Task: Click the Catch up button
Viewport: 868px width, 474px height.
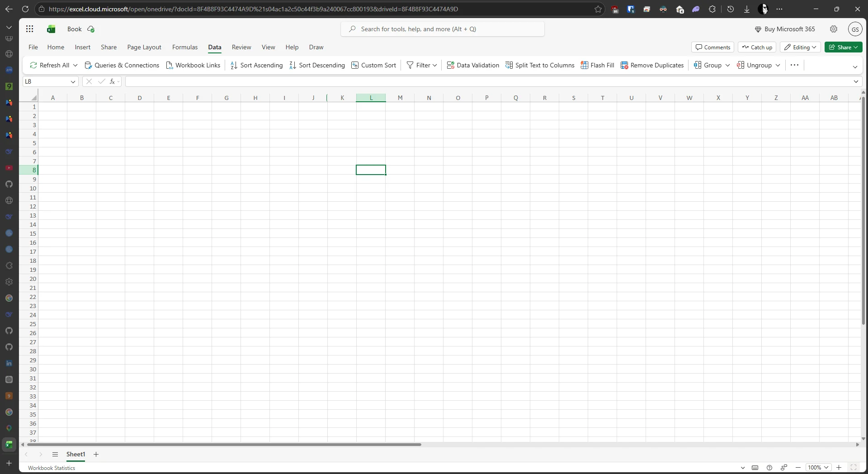Action: click(757, 47)
